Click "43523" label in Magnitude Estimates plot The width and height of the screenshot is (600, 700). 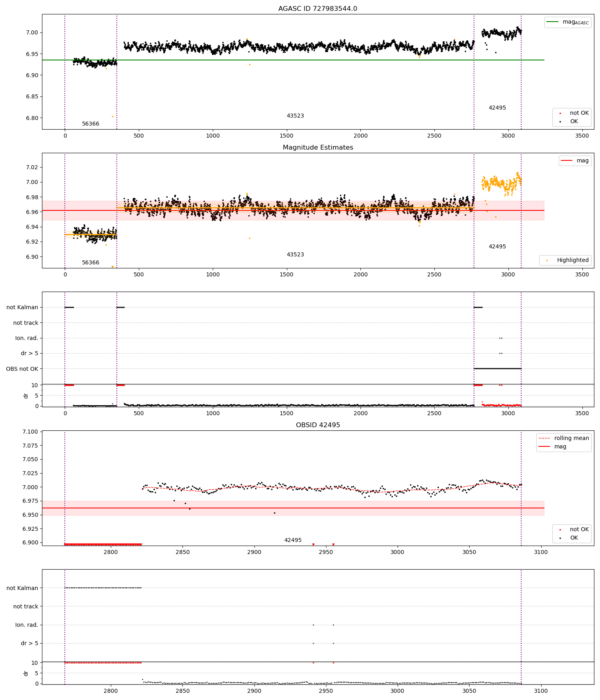pos(295,255)
